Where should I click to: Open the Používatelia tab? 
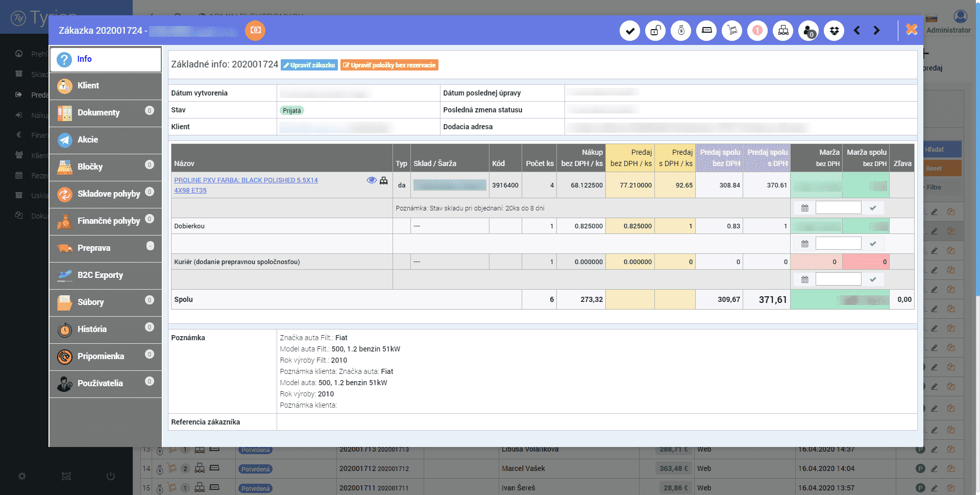click(x=106, y=384)
